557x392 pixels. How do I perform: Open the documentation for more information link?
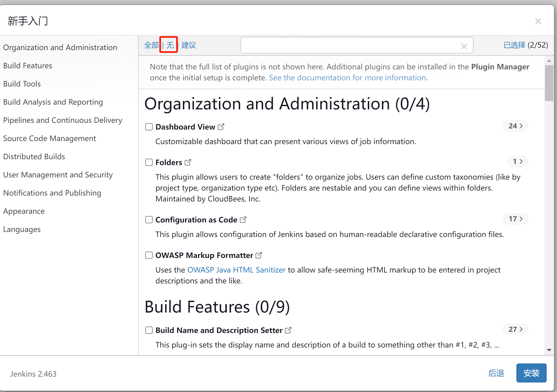point(347,78)
